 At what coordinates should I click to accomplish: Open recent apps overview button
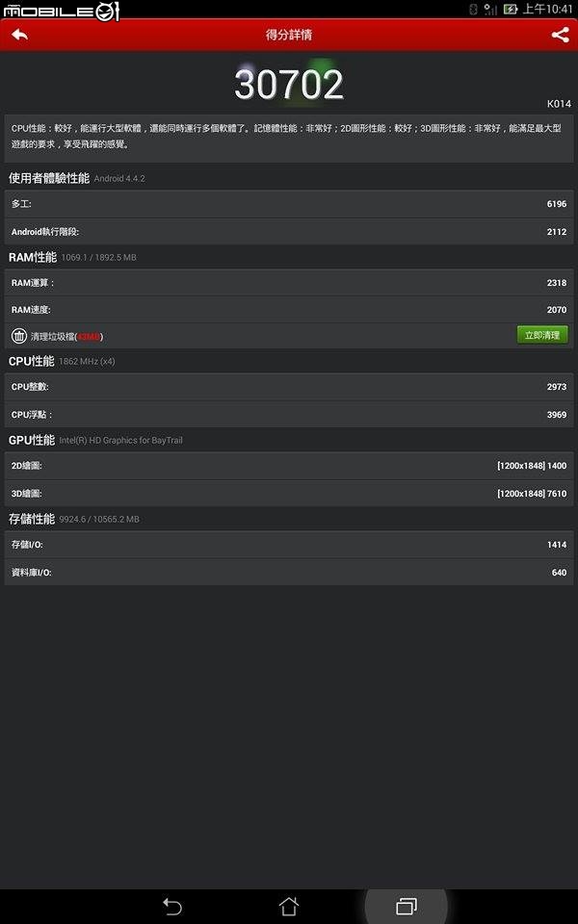point(407,906)
